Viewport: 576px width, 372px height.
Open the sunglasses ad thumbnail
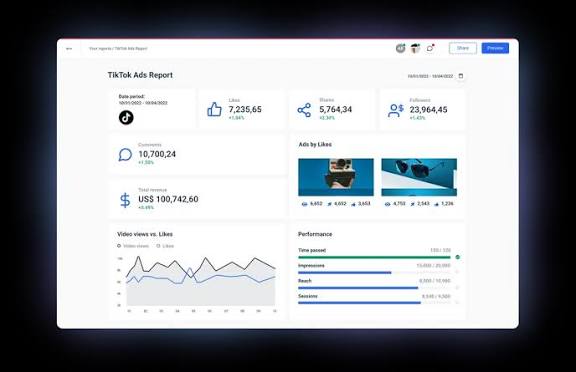(419, 177)
